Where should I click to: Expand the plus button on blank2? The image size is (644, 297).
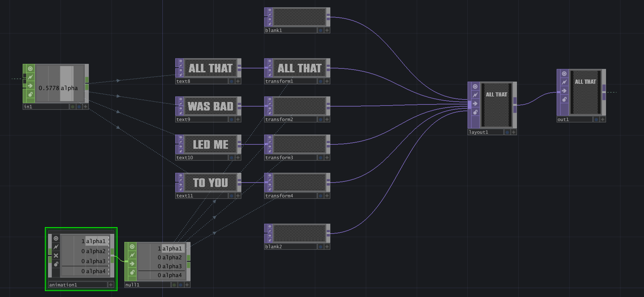pos(327,247)
